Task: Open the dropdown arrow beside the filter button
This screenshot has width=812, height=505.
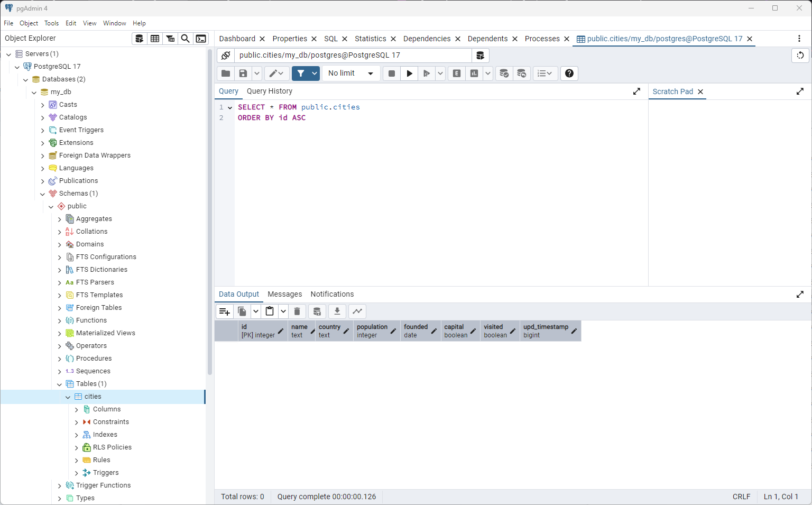Action: click(315, 74)
